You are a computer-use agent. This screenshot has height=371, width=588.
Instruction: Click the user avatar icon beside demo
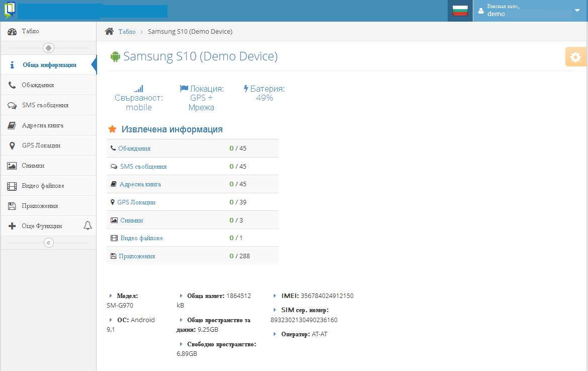pos(481,11)
